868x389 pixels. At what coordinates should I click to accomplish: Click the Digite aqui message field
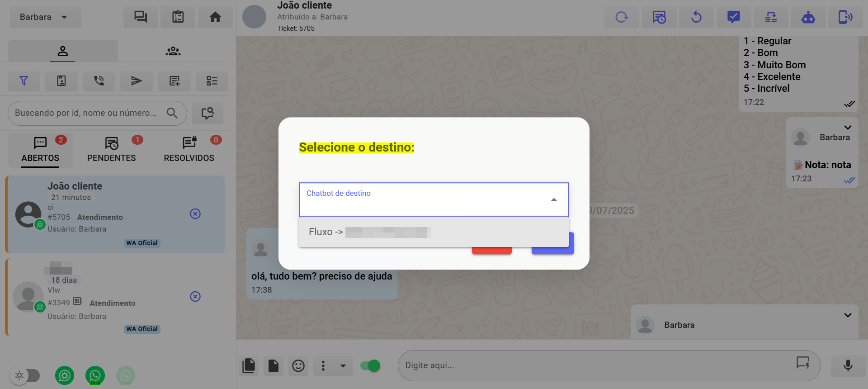[597, 365]
